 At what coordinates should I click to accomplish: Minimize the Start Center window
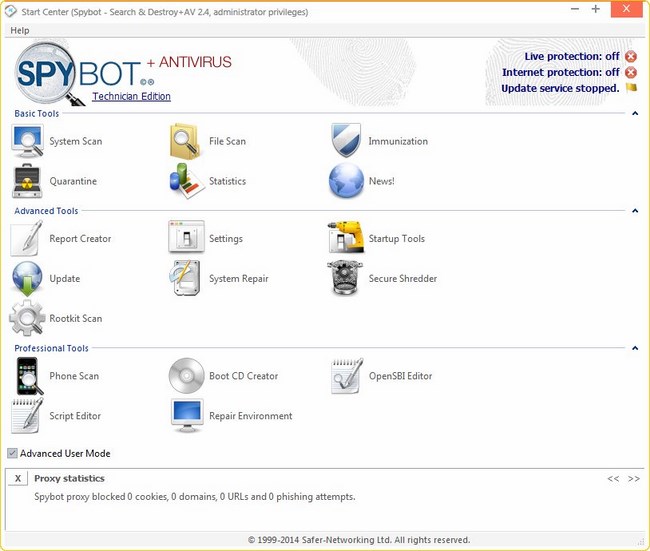coord(575,9)
